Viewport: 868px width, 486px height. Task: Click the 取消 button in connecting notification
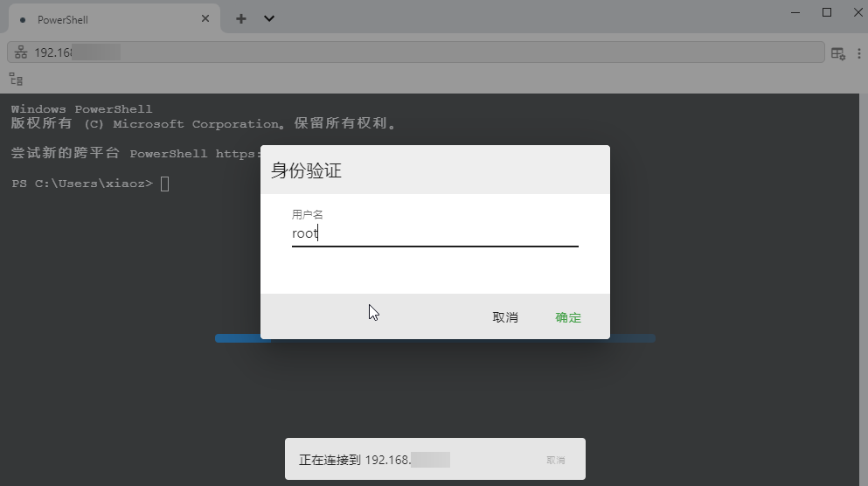click(556, 460)
